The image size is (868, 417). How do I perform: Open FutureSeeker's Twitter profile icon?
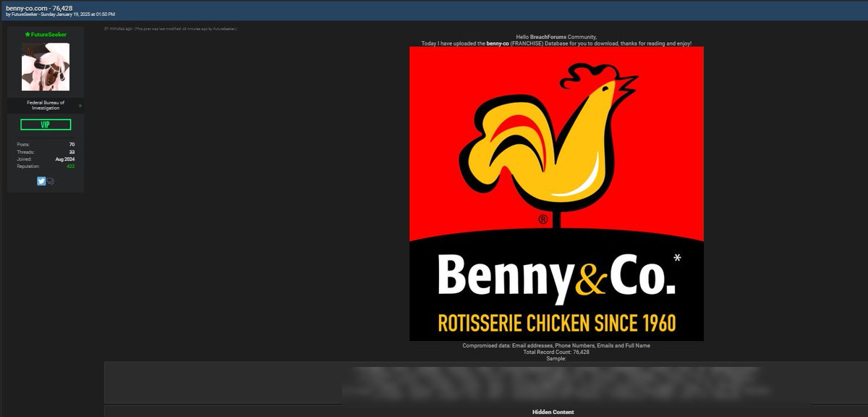click(x=41, y=181)
